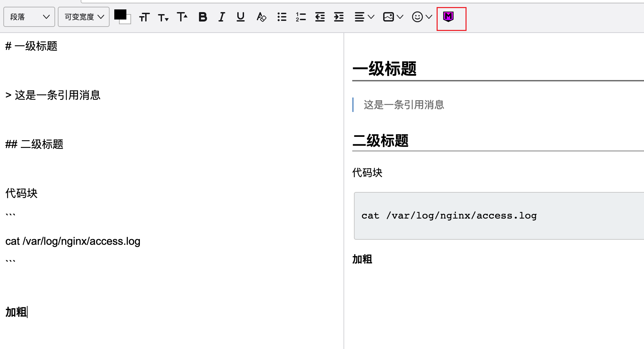Enable superscript text

[x=182, y=17]
